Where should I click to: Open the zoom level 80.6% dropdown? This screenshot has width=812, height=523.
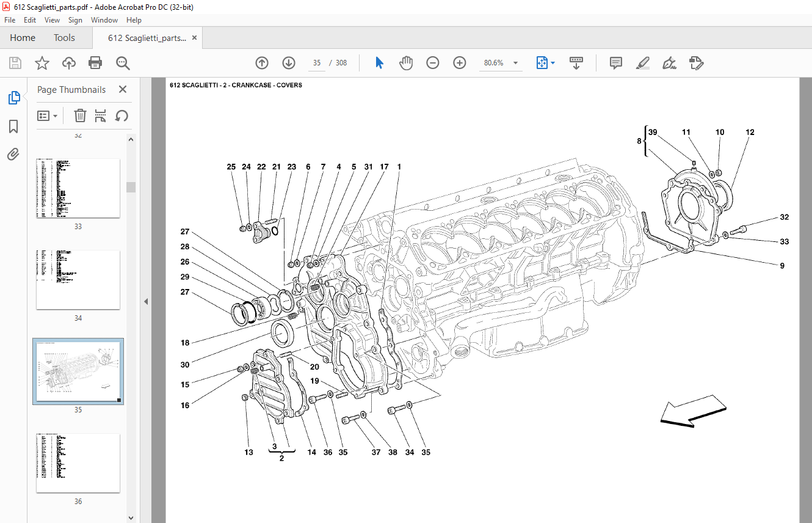[515, 63]
